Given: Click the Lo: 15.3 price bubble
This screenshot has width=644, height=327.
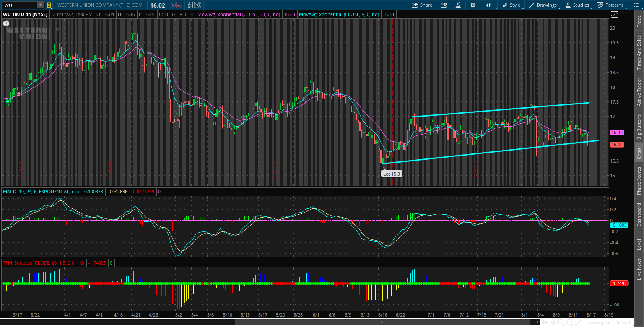Looking at the screenshot, I should pyautogui.click(x=392, y=174).
